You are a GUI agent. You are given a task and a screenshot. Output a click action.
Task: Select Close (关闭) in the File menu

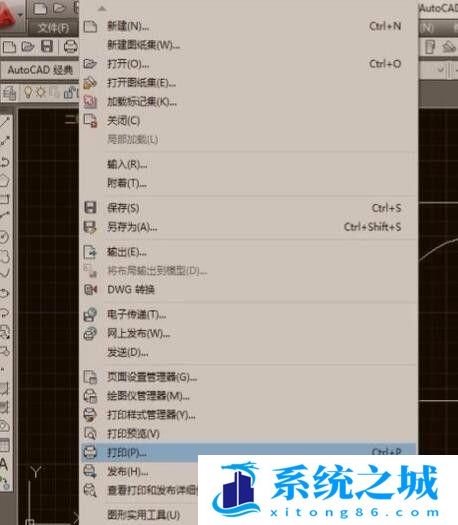[248, 121]
